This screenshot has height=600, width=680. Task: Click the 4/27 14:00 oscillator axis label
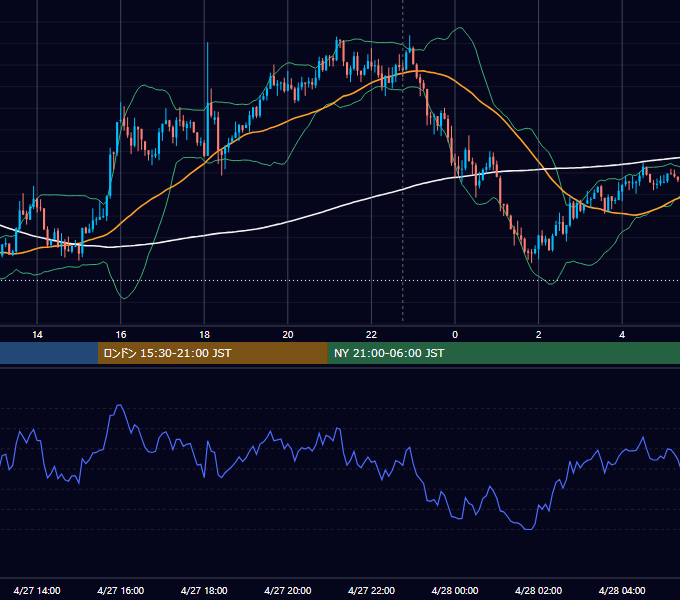(37, 590)
